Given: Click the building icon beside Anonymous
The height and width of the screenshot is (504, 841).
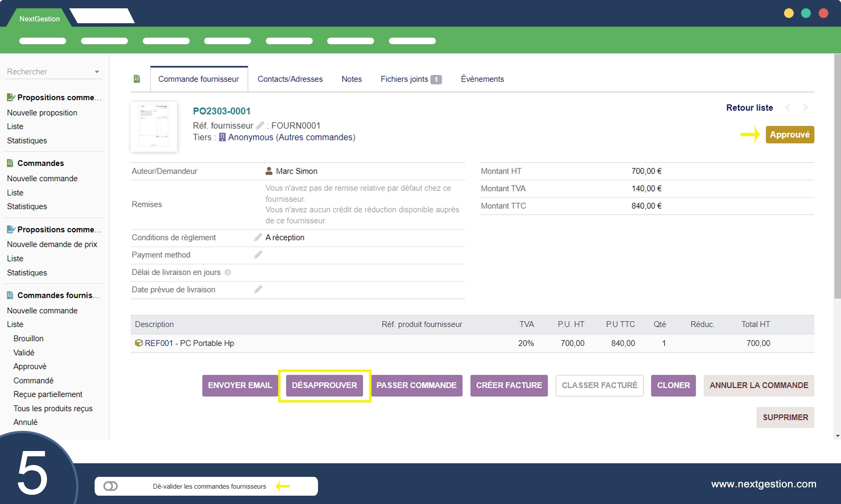Looking at the screenshot, I should click(x=222, y=137).
